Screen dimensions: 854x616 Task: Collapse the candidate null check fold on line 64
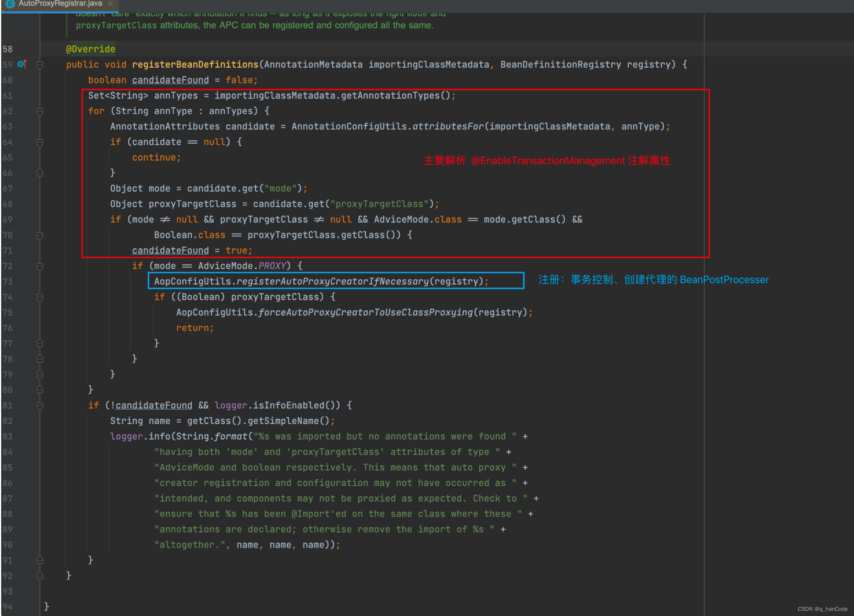[40, 142]
